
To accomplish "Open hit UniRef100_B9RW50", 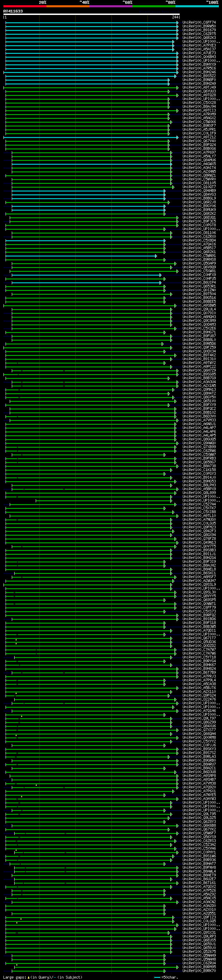I will tap(199, 26).
